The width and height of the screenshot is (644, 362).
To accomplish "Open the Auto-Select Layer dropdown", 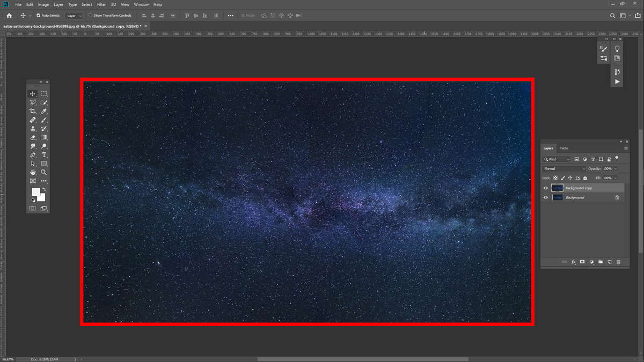I will (74, 16).
